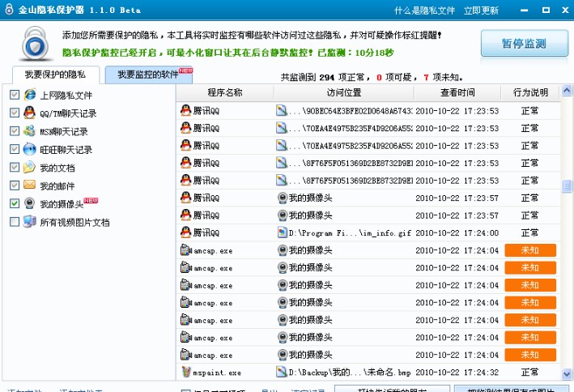This screenshot has height=392, width=574.
Task: Click the file icon before the \90BEC64E path
Action: click(x=282, y=110)
